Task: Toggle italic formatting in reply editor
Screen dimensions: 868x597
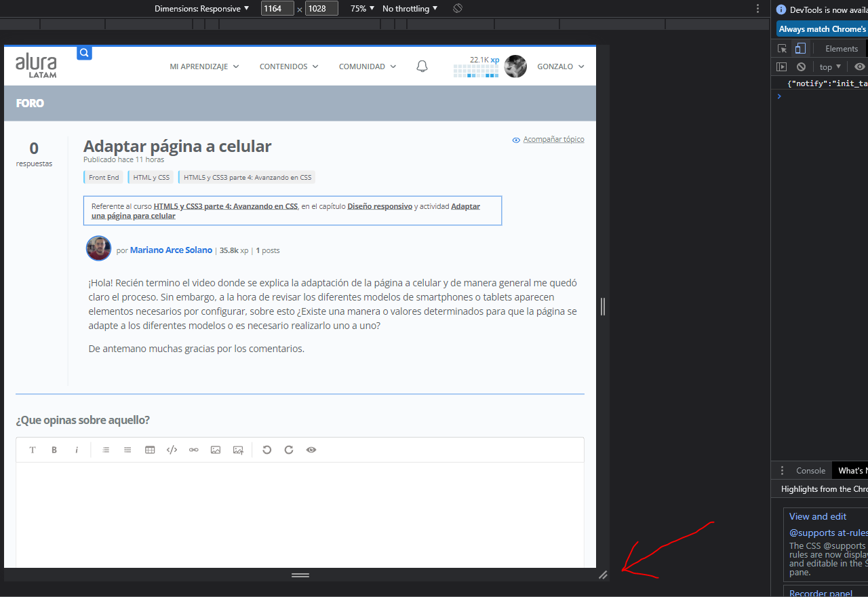Action: click(x=77, y=450)
